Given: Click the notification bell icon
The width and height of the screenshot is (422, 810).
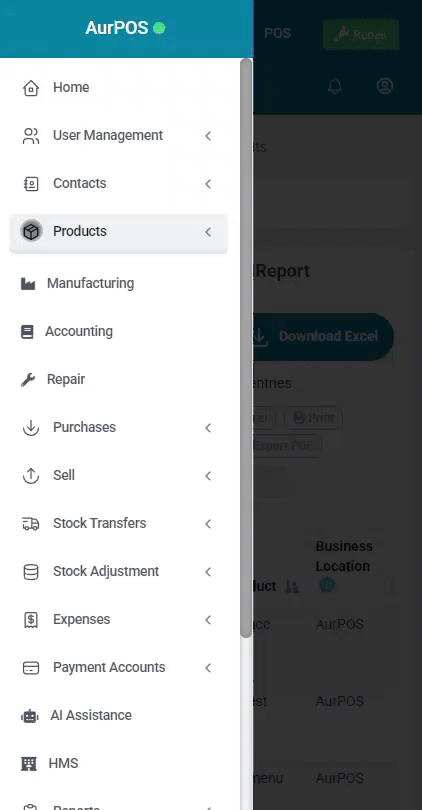Looking at the screenshot, I should 335,86.
